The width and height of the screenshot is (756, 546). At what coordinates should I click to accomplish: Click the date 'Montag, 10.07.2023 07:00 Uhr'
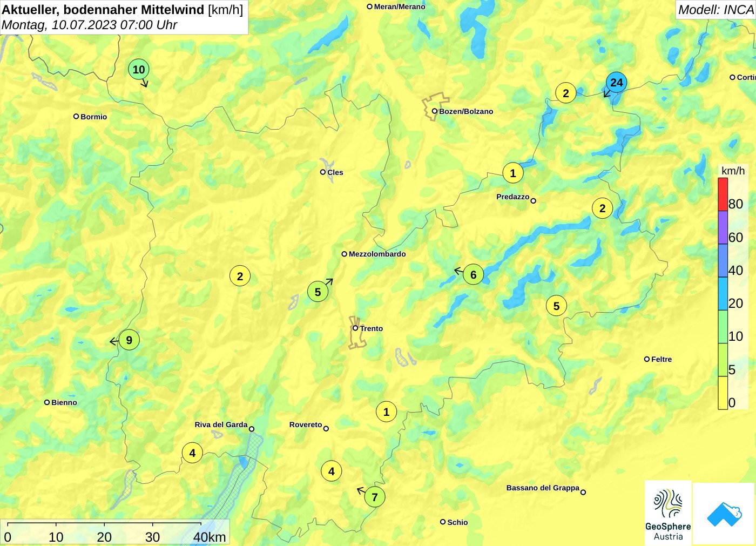pos(90,25)
